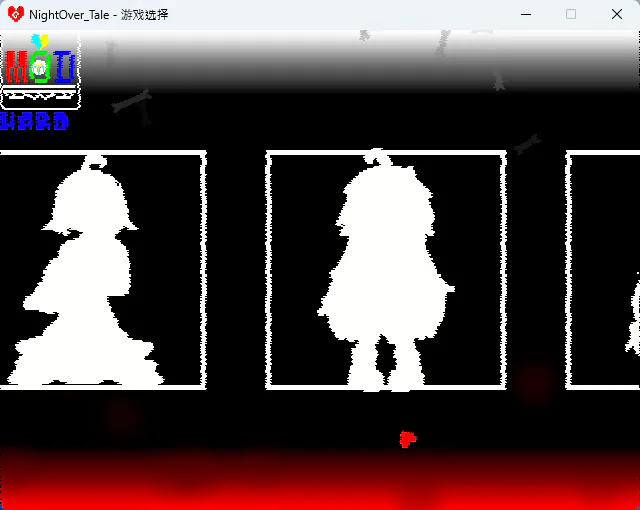
Task: Select the middle standing character silhouette card
Action: (x=386, y=270)
